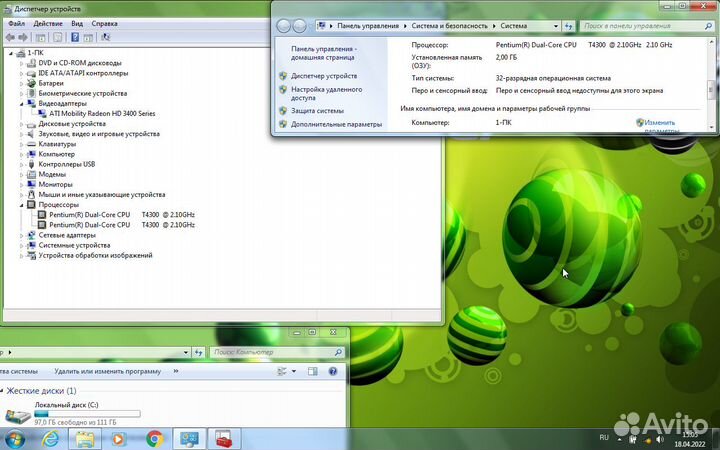Click the Control Panel search field
720x450 pixels.
pos(647,26)
